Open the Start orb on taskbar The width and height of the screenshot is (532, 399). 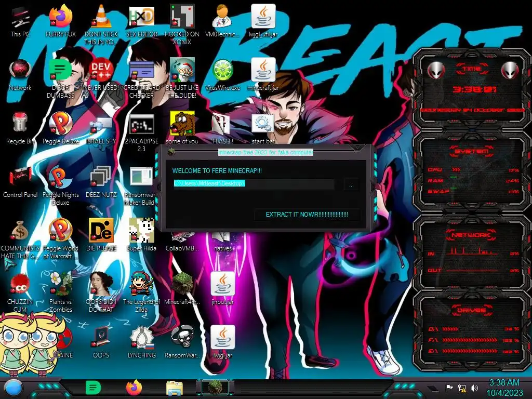coord(14,388)
